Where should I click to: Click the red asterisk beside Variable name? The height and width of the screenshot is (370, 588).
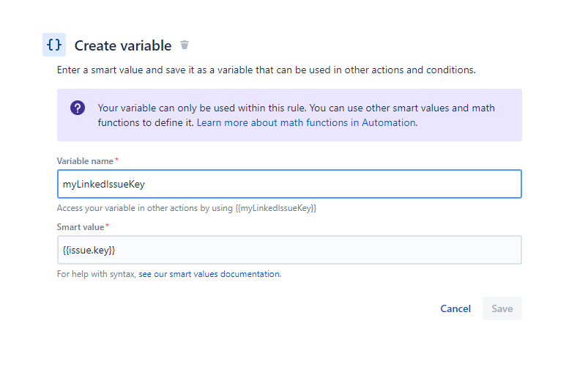point(117,160)
